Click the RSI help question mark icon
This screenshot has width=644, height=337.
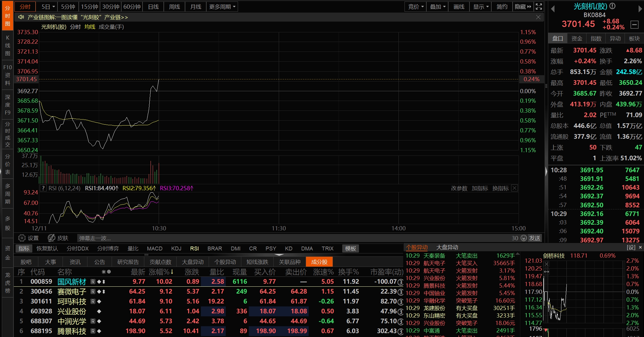(x=43, y=188)
